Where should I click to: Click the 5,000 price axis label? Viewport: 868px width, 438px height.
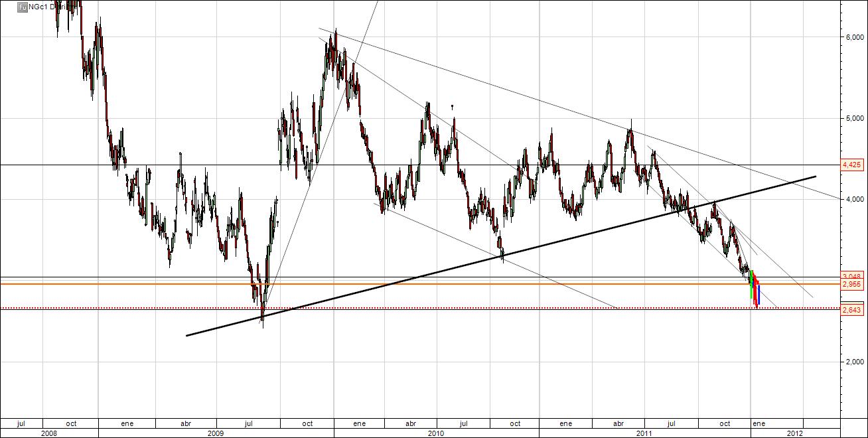[854, 118]
